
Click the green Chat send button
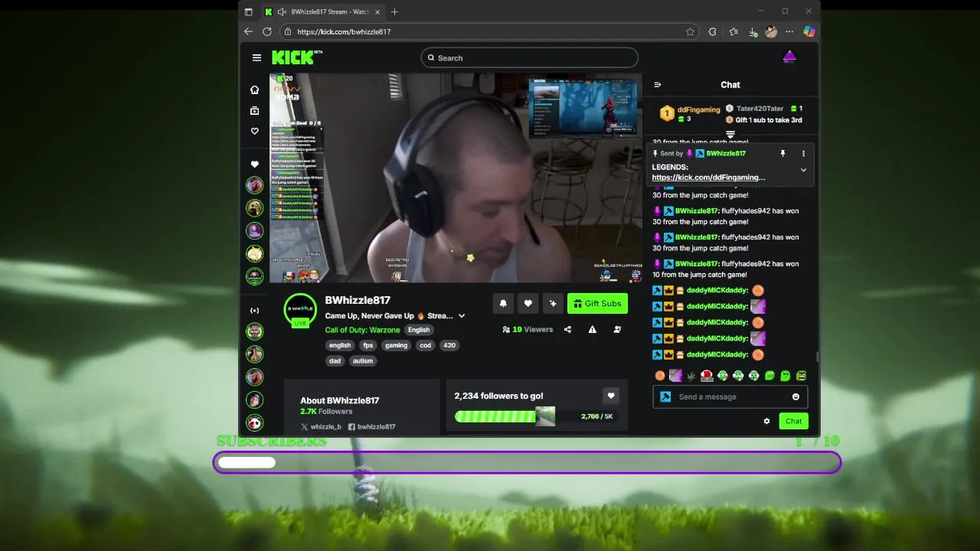793,421
